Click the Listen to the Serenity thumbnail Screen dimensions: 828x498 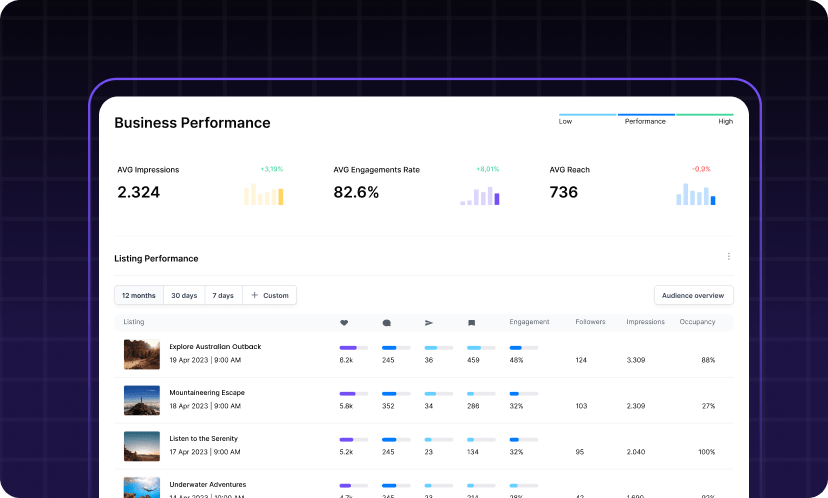(142, 446)
